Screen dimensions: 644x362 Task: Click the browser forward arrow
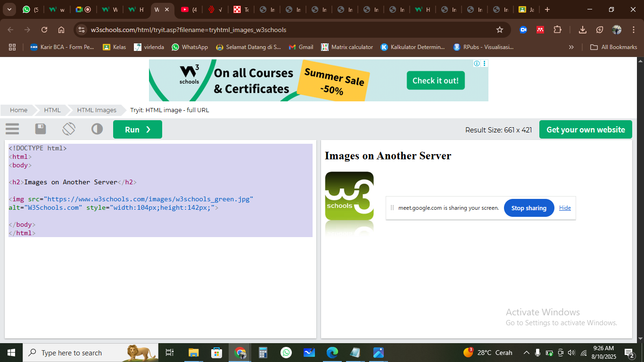point(27,30)
